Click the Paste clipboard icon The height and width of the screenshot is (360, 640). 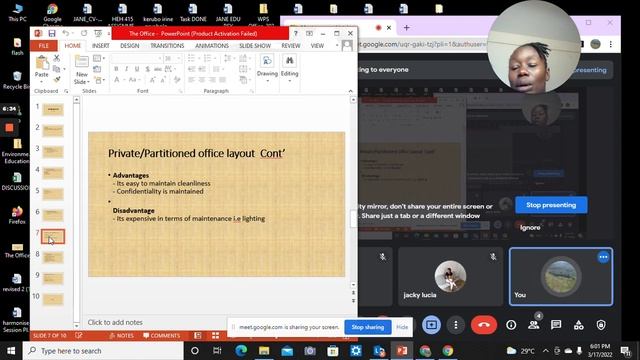pos(42,63)
